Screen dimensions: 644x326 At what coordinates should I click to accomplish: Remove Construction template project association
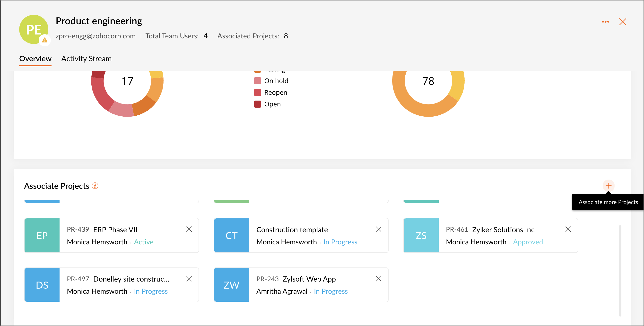(x=378, y=229)
